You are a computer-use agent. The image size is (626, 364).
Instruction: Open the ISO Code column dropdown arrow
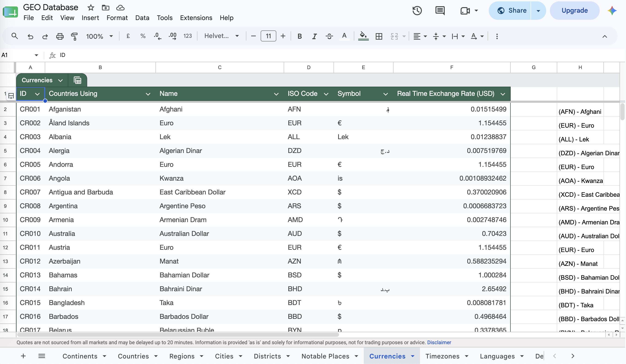click(326, 94)
